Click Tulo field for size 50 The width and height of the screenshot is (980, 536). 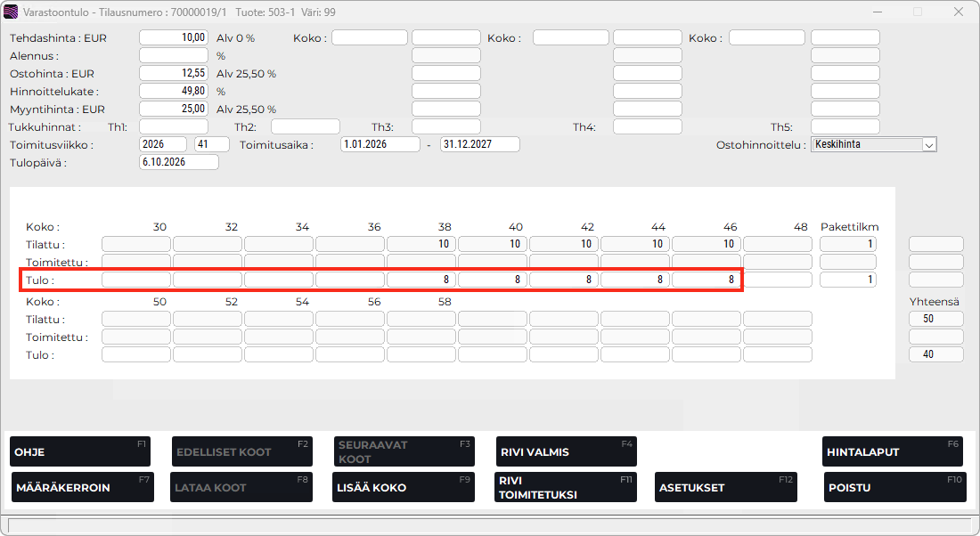tap(136, 355)
